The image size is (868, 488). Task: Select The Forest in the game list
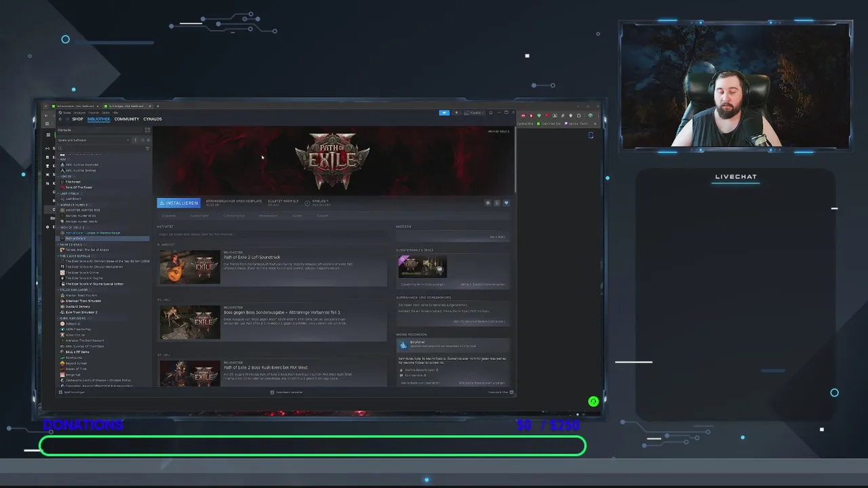(73, 182)
